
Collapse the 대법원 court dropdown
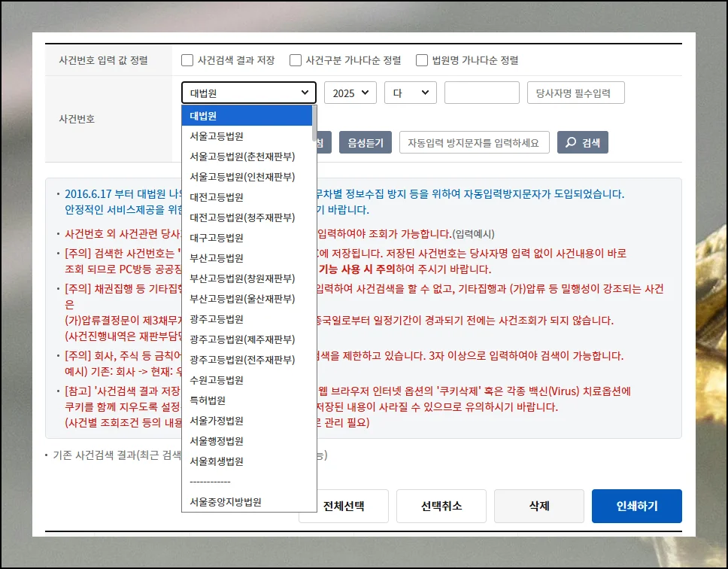249,93
